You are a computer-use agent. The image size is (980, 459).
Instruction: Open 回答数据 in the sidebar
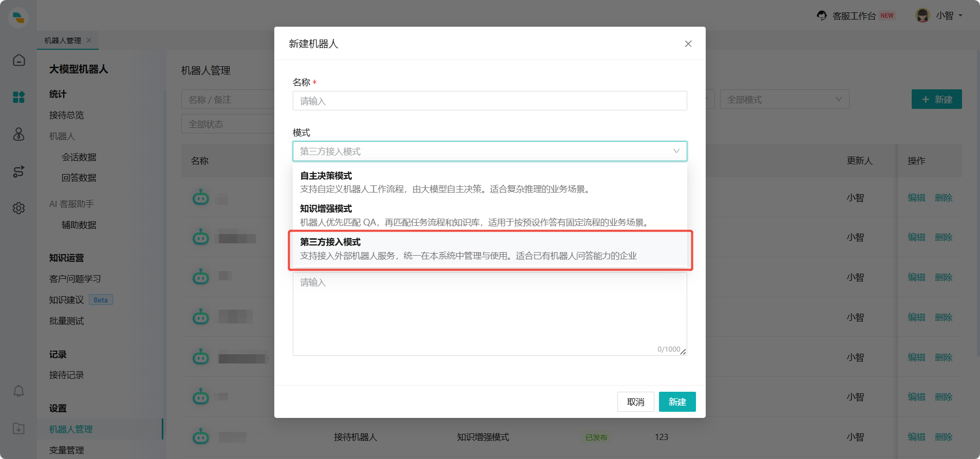point(79,178)
